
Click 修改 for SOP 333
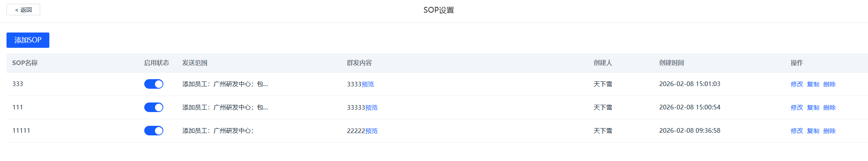pyautogui.click(x=797, y=85)
